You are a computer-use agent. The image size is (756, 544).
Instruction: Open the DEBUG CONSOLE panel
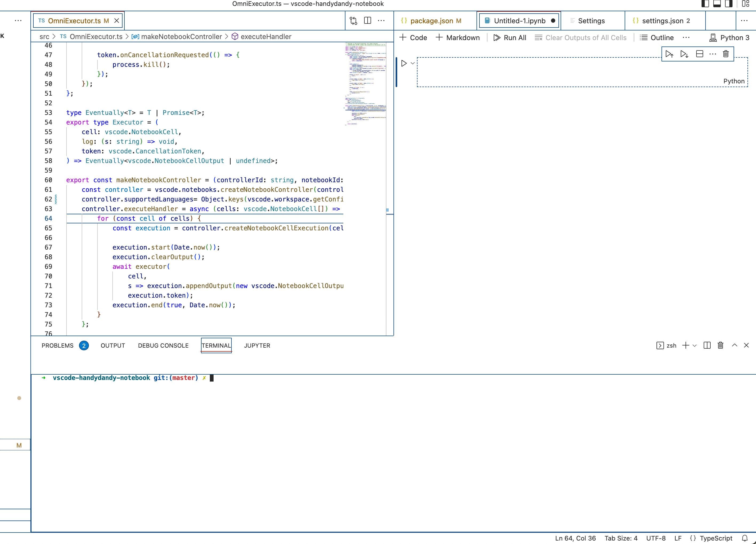(x=163, y=345)
